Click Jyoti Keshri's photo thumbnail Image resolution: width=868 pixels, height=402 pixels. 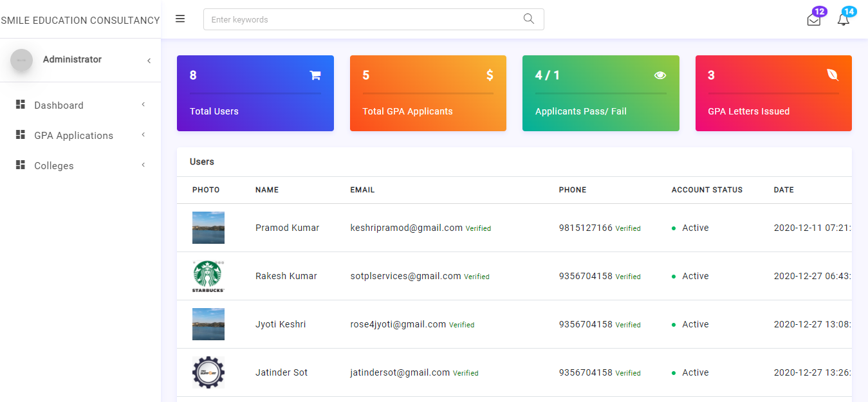click(208, 324)
